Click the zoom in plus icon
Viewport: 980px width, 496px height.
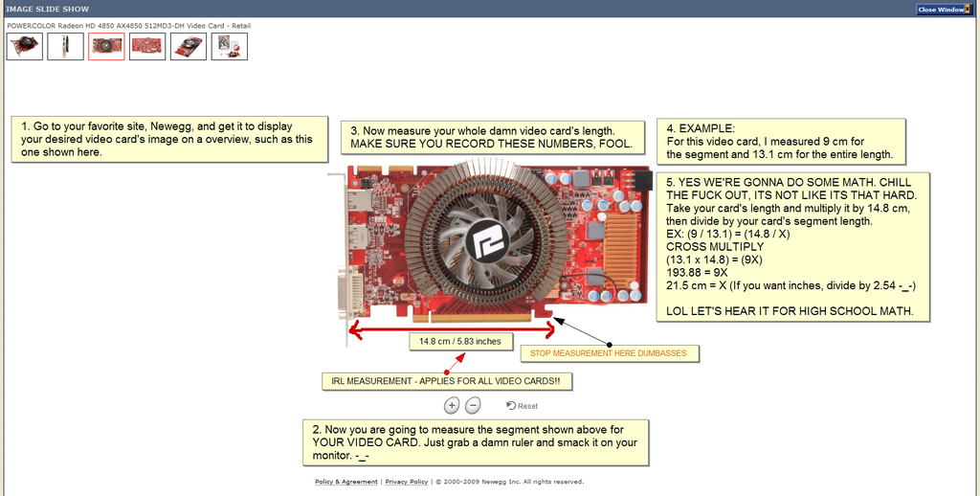[x=452, y=405]
